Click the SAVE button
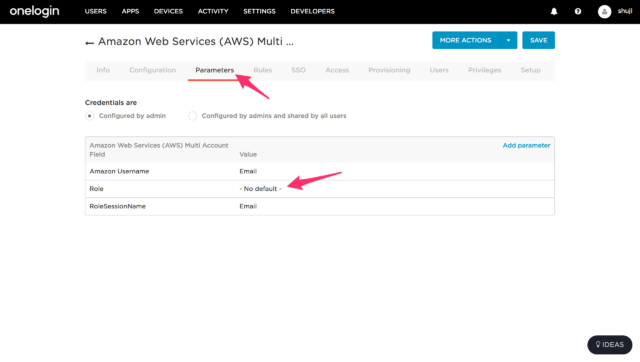Viewport: 640px width, 362px height. [x=538, y=40]
